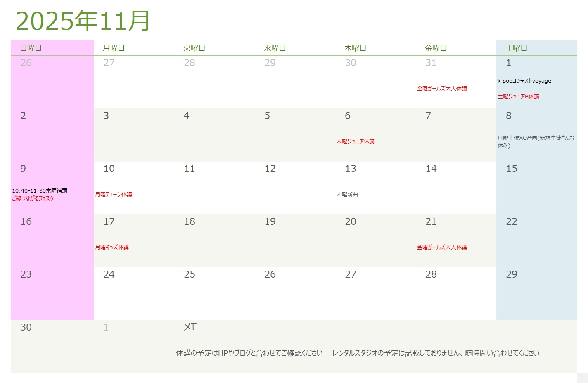The width and height of the screenshot is (588, 383).
Task: Select the date 15 cell
Action: point(512,169)
